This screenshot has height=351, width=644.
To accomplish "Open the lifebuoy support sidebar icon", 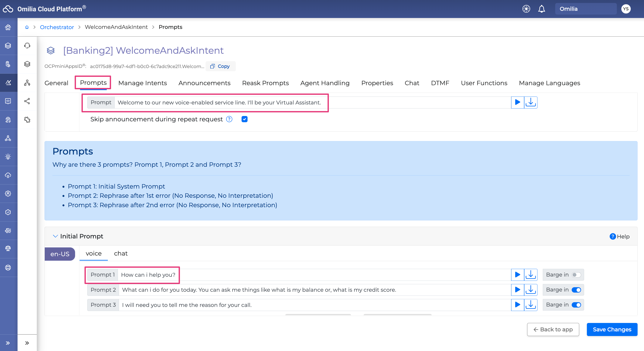I will tap(8, 268).
